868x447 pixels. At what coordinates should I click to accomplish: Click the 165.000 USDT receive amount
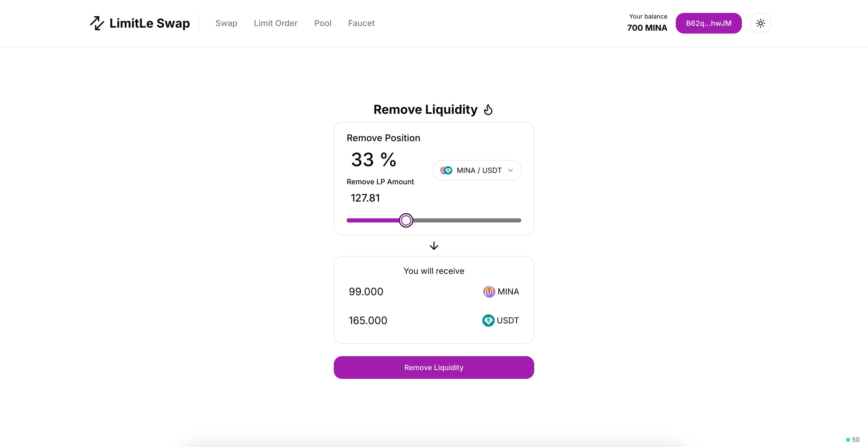pyautogui.click(x=368, y=321)
